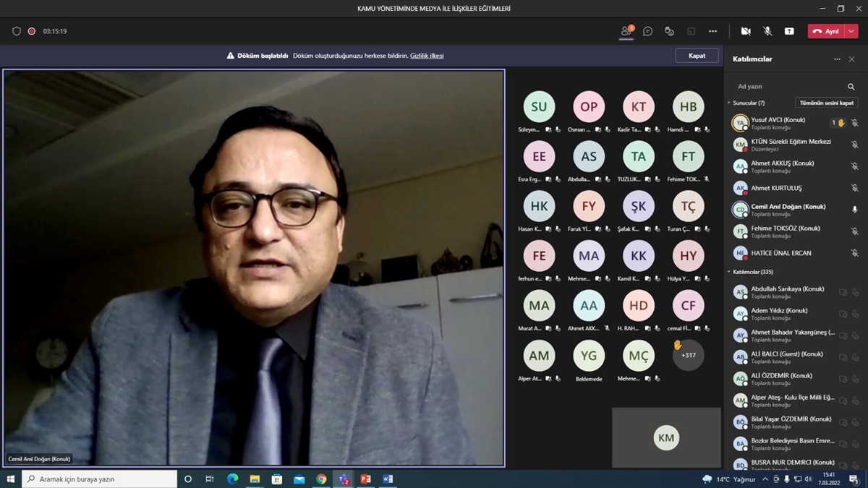Select HATİCE ÜNAL ERCAN in presenters list
868x488 pixels.
coord(780,253)
